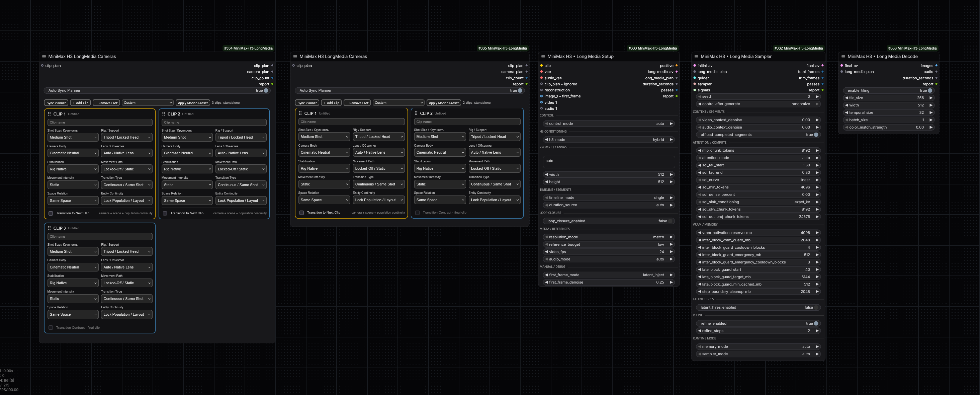Click CLIP 2 Clip name field in node #335

[x=467, y=122]
